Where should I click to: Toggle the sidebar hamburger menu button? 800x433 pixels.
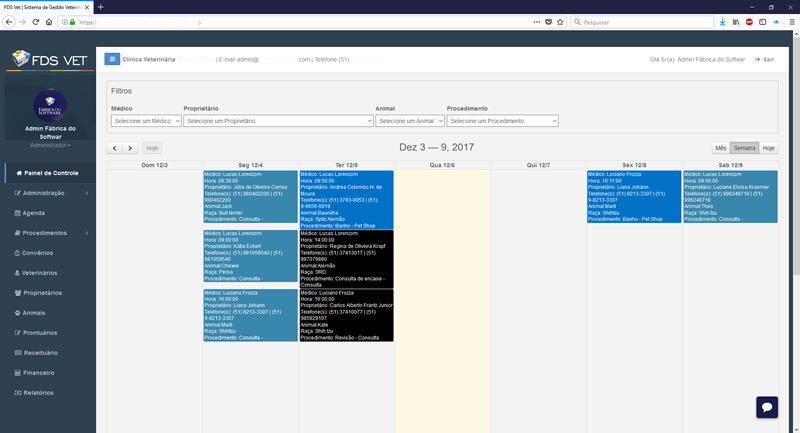112,59
